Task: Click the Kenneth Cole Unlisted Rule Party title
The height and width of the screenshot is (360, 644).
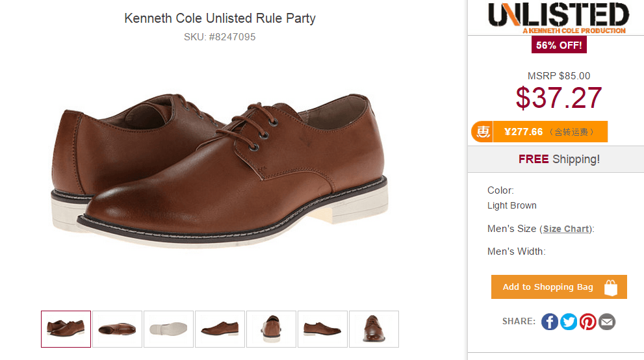Action: pyautogui.click(x=220, y=18)
